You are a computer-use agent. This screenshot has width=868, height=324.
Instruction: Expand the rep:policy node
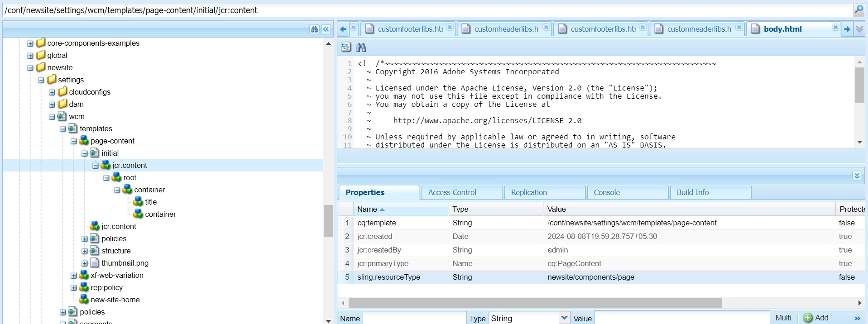[74, 288]
